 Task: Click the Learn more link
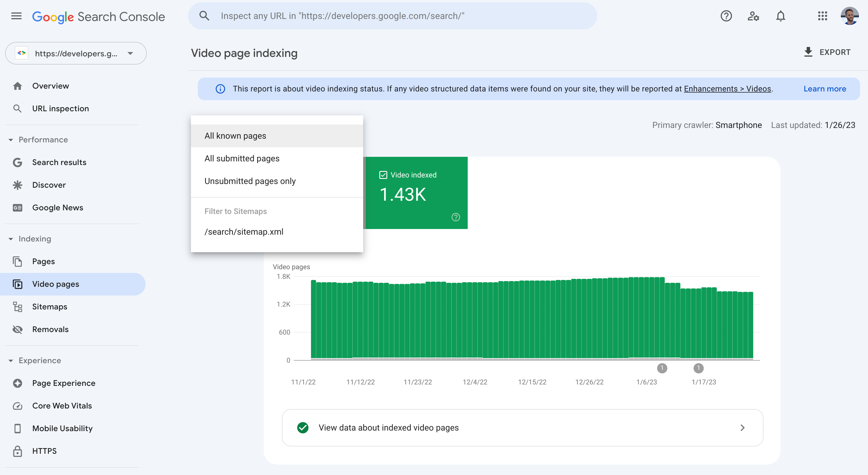coord(825,88)
